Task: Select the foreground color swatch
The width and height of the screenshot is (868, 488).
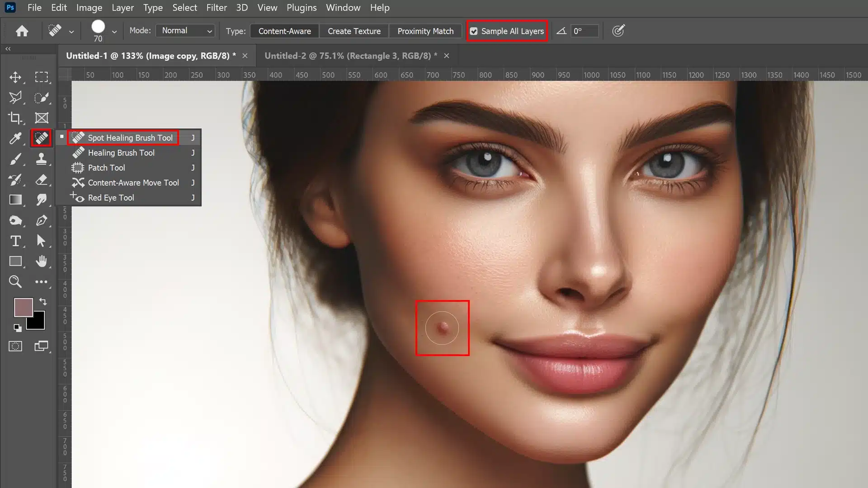Action: point(23,306)
